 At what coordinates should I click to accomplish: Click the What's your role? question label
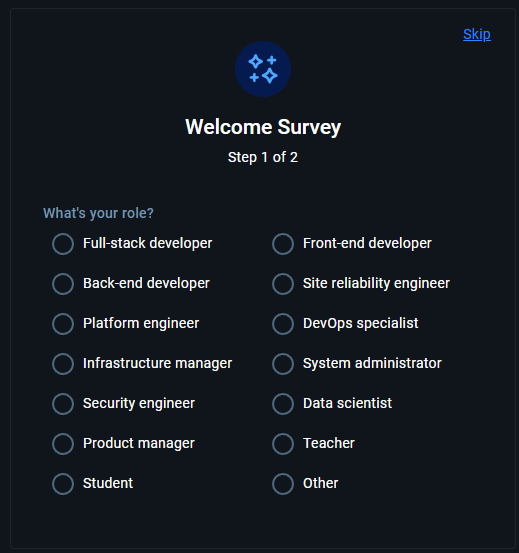coord(98,213)
